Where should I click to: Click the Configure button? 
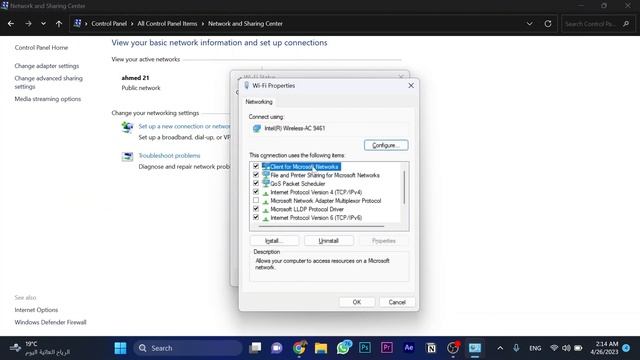386,145
